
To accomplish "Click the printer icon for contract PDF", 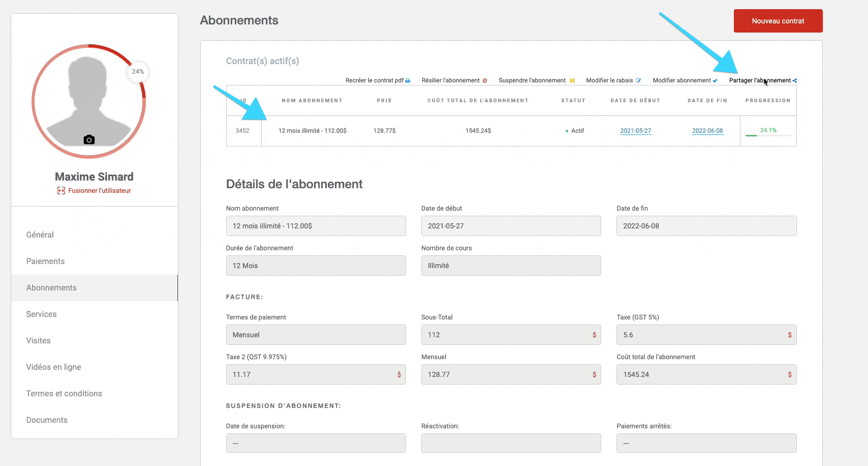I will tap(408, 81).
